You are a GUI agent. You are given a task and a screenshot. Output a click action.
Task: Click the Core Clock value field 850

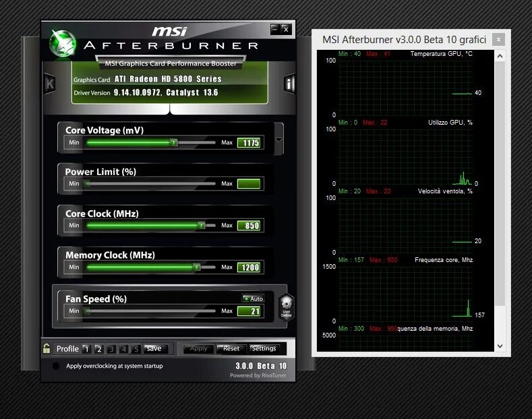tap(250, 226)
